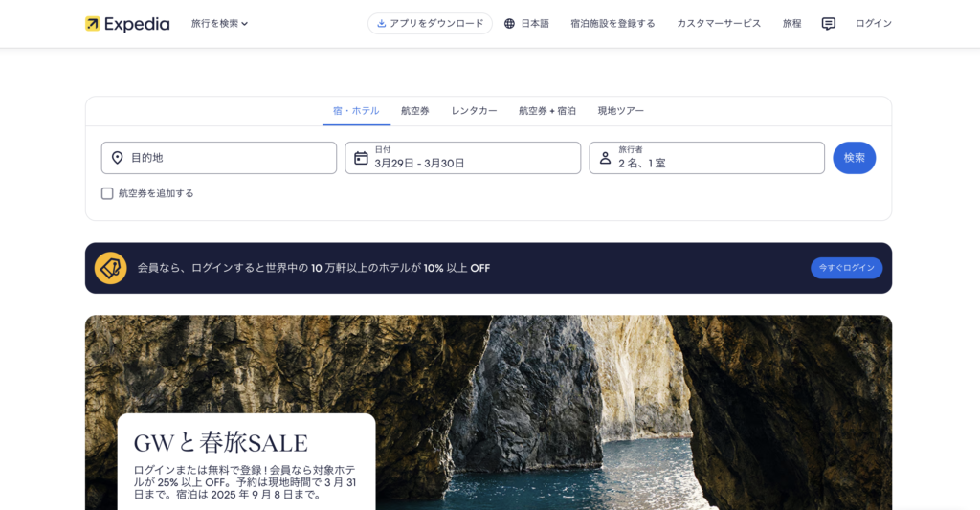Viewport: 980px width, 510px height.
Task: Click the blue 検索 button
Action: pyautogui.click(x=855, y=158)
